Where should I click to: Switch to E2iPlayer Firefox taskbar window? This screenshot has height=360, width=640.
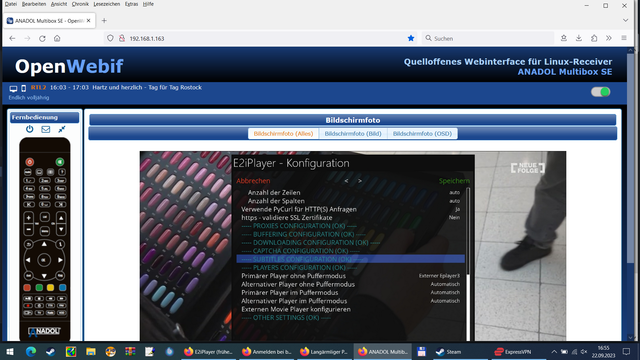tap(209, 351)
